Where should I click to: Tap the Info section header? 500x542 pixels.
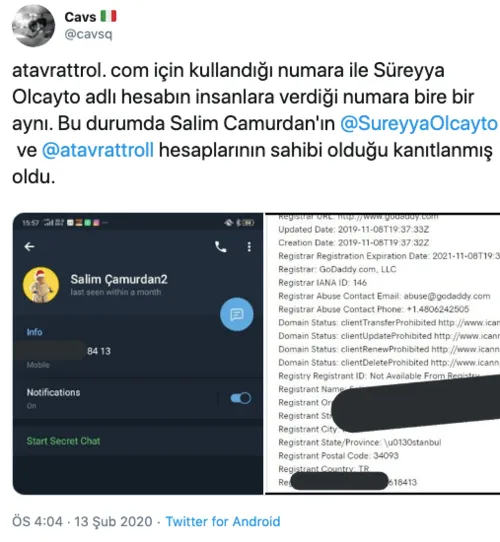(35, 332)
